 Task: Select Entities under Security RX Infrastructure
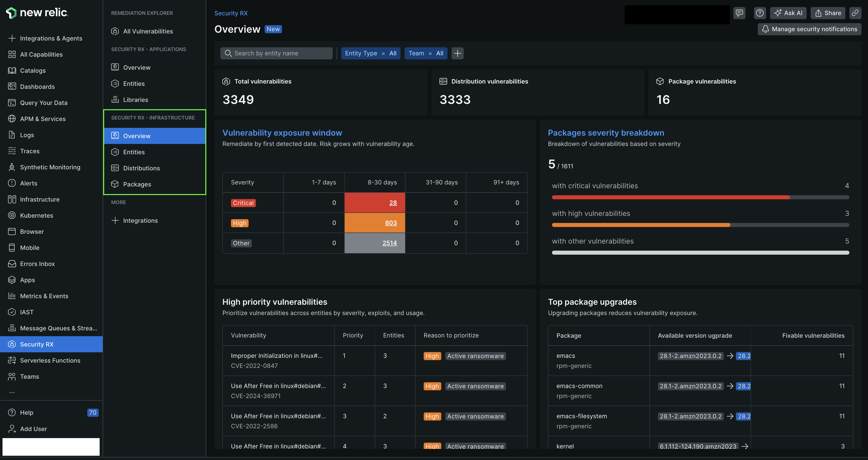click(x=154, y=152)
